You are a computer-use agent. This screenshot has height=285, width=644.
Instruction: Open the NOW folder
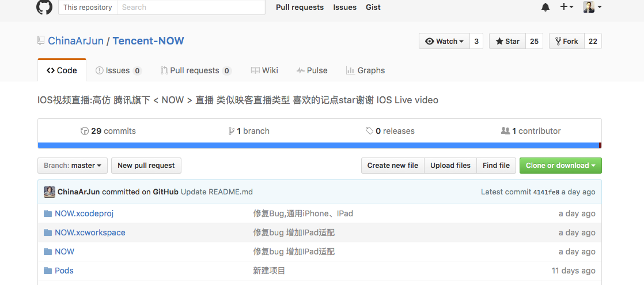coord(65,252)
